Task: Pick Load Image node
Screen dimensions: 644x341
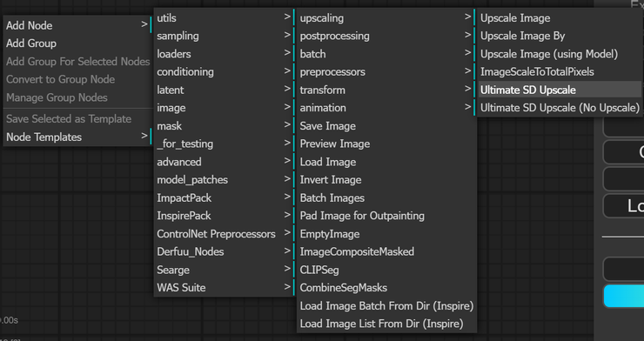Action: coord(386,162)
